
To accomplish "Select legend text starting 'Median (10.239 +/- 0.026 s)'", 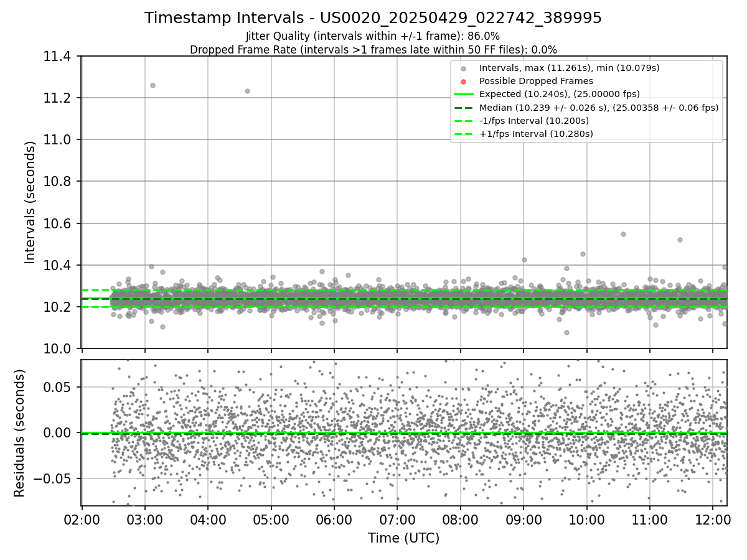I will [599, 108].
